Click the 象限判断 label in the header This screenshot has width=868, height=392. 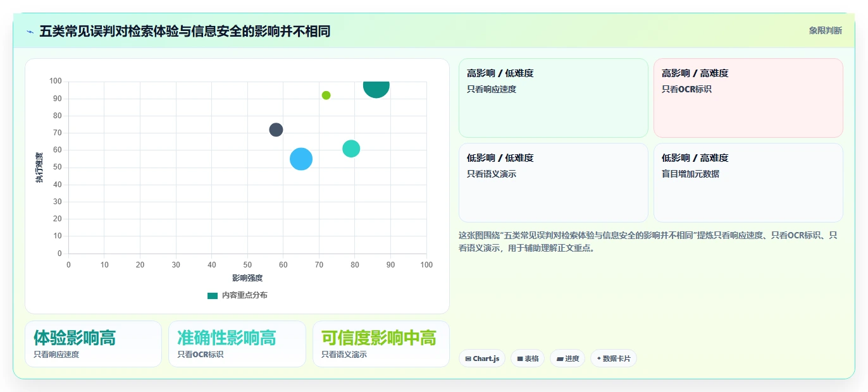click(825, 30)
